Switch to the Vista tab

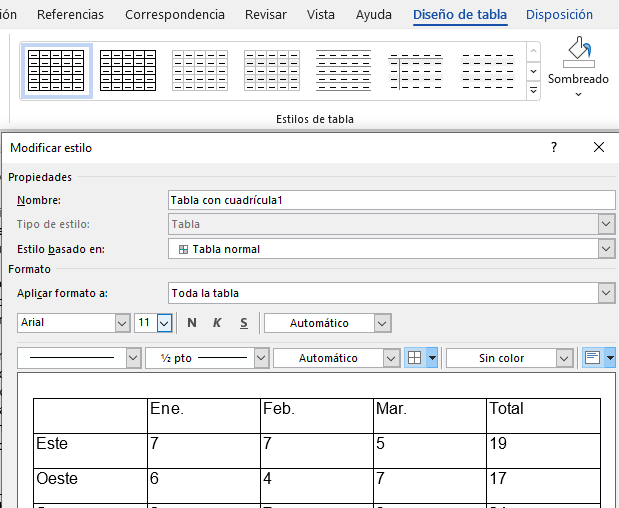pyautogui.click(x=321, y=15)
